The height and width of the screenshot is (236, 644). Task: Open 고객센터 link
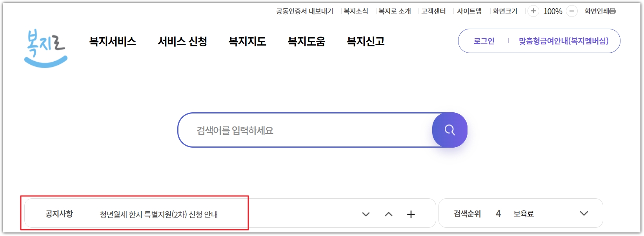tap(433, 11)
